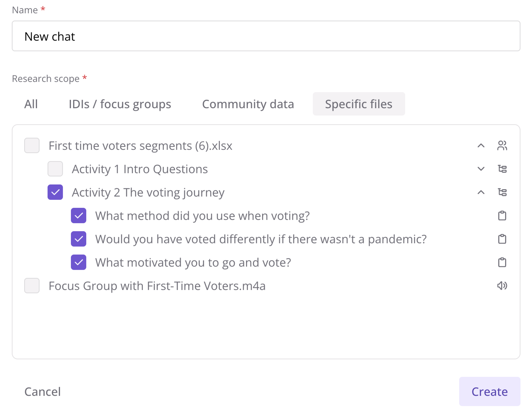Click the tree icon beside Activity 2 The voting journey
Image resolution: width=532 pixels, height=417 pixels.
pyautogui.click(x=502, y=192)
